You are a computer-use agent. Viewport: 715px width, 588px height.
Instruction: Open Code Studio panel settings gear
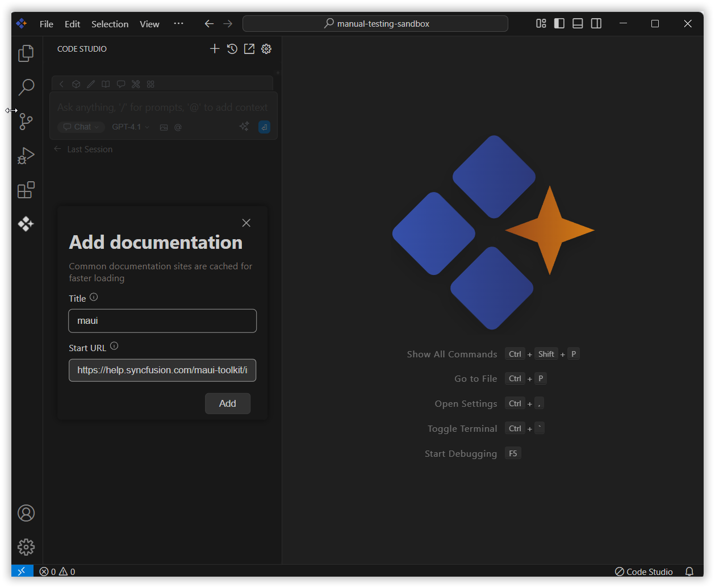[x=266, y=49]
